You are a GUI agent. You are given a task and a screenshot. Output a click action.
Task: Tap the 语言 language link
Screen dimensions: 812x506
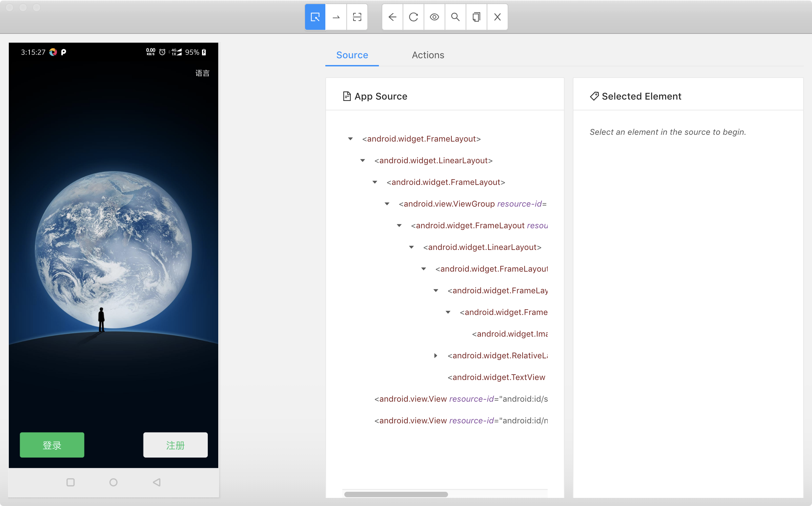click(x=202, y=73)
